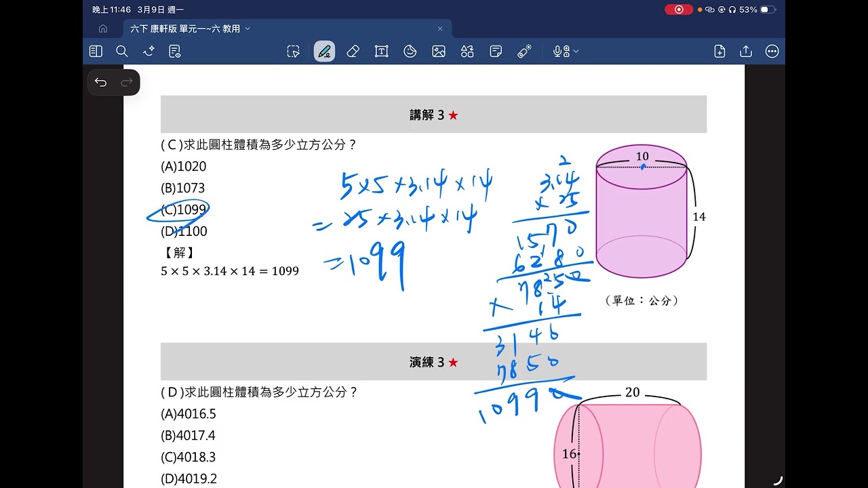Tap the clock reading 晚上11:46

[x=111, y=9]
